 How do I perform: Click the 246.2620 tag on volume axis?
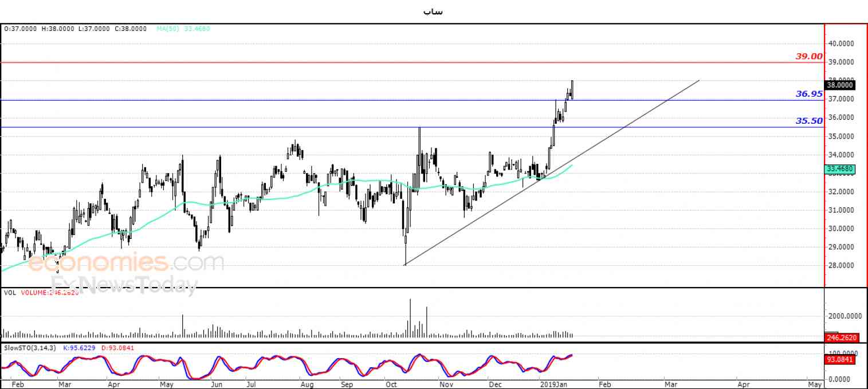841,338
